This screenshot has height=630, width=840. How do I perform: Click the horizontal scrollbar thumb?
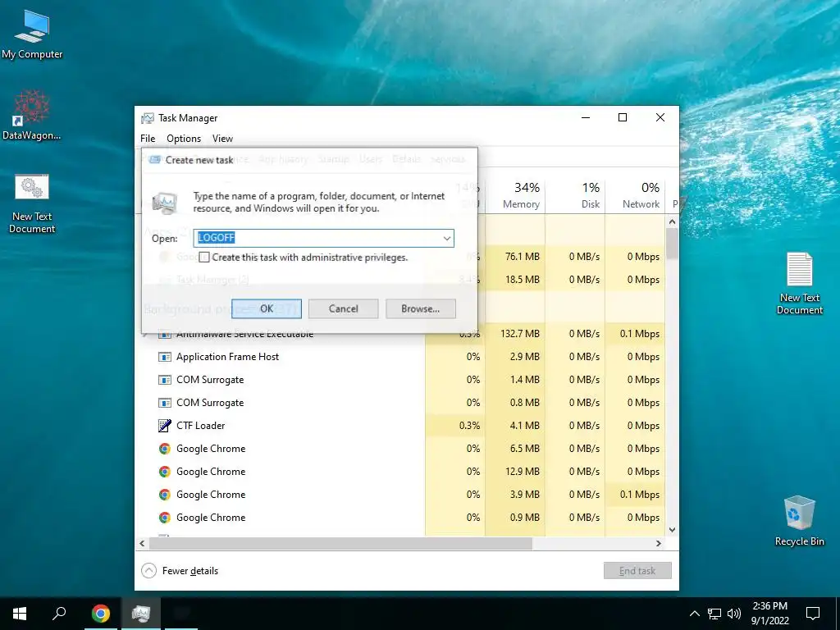[x=340, y=543]
